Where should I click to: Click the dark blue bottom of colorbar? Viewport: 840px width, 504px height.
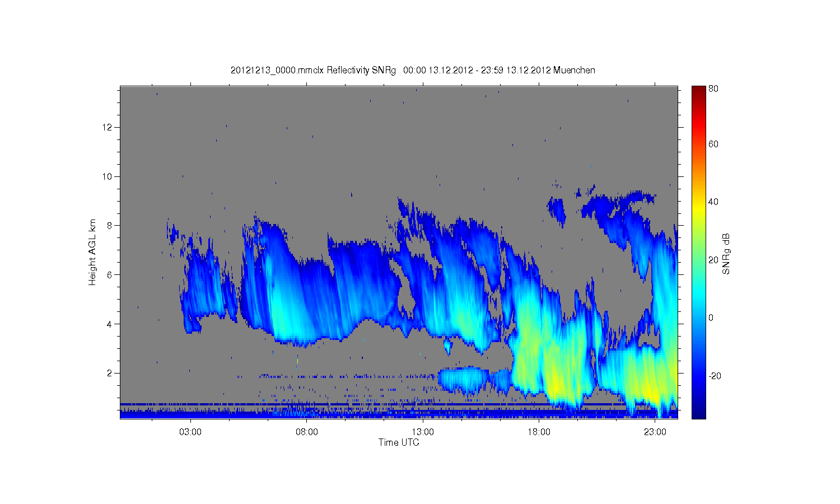[698, 413]
